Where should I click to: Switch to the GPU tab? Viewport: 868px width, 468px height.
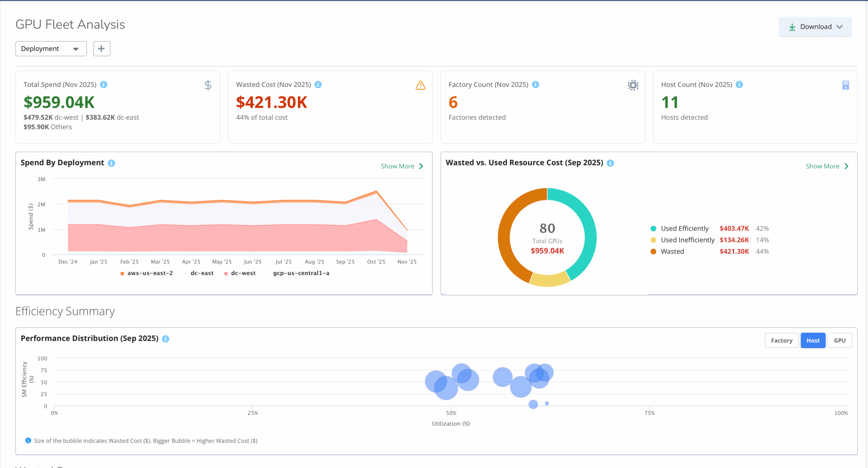click(840, 340)
